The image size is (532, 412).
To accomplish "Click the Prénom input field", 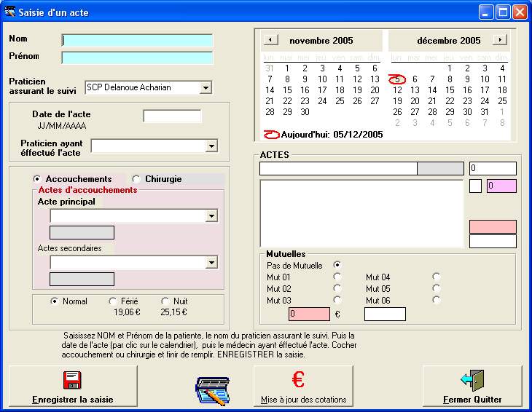I will [137, 58].
